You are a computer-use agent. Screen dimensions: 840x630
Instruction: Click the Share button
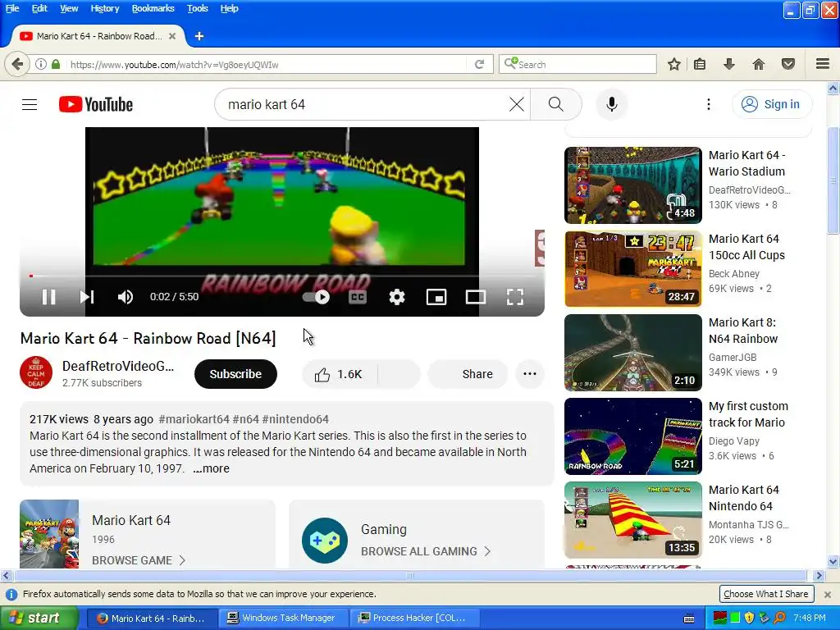coord(468,374)
